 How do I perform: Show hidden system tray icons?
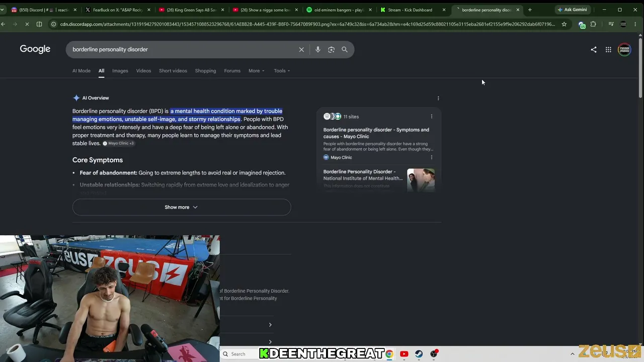(x=572, y=354)
